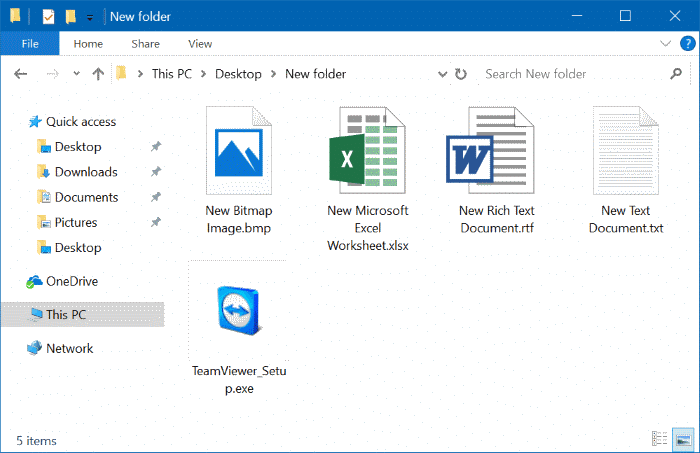Refresh the New folder view
The width and height of the screenshot is (700, 453).
pos(461,74)
